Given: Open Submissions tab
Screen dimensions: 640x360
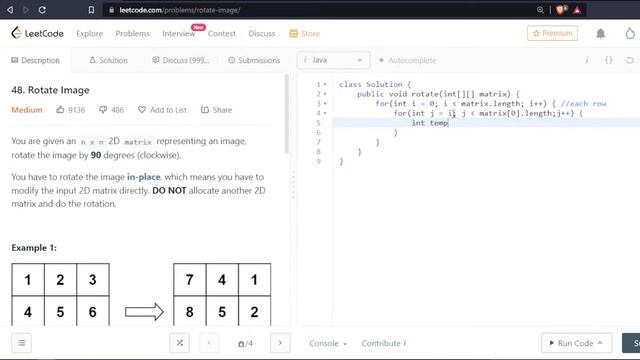Looking at the screenshot, I should 254,60.
